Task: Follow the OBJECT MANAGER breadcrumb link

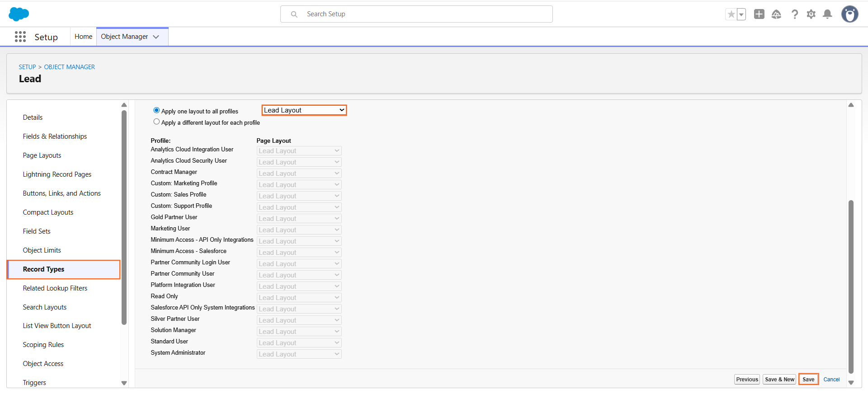Action: [69, 67]
